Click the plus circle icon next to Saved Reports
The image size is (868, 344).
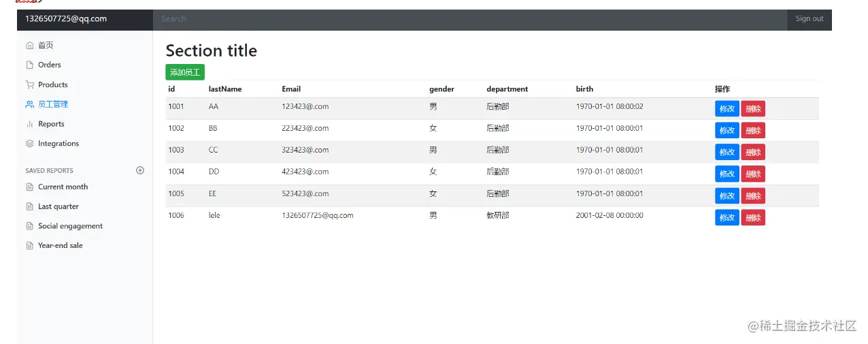(x=140, y=170)
